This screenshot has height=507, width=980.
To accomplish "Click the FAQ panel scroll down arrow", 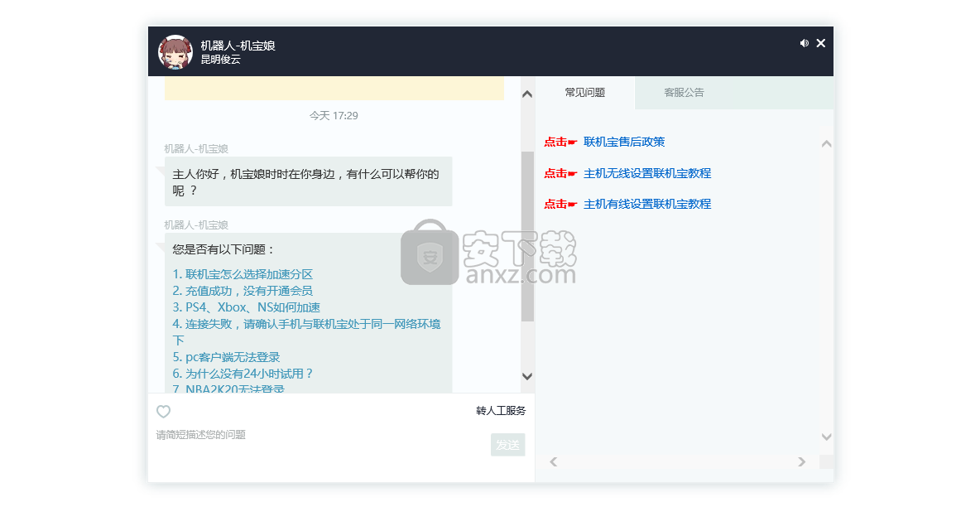I will (826, 437).
